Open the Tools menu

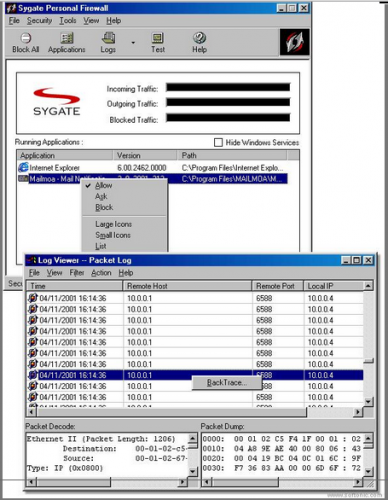[x=68, y=21]
